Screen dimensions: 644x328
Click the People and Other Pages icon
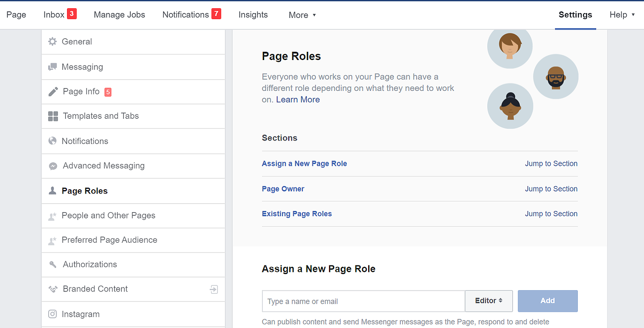(52, 216)
